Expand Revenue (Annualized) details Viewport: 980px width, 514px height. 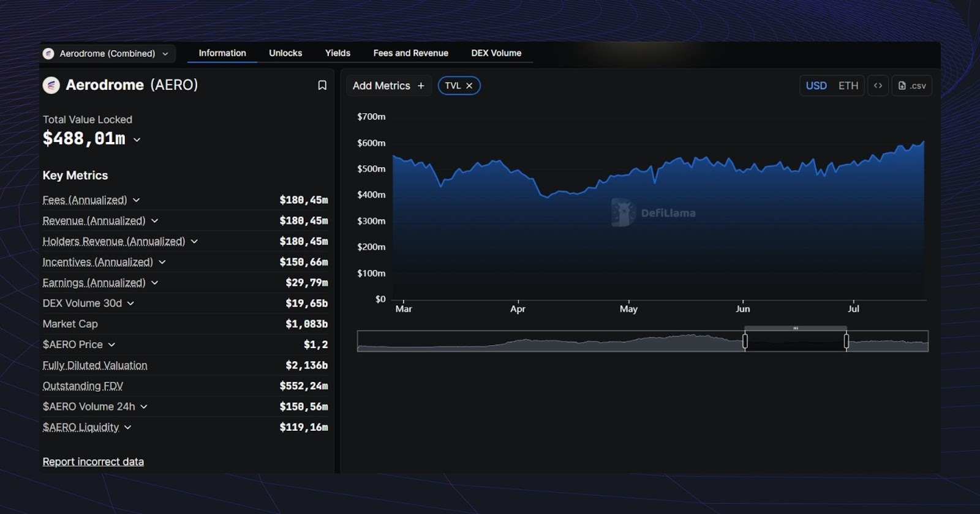pos(154,221)
